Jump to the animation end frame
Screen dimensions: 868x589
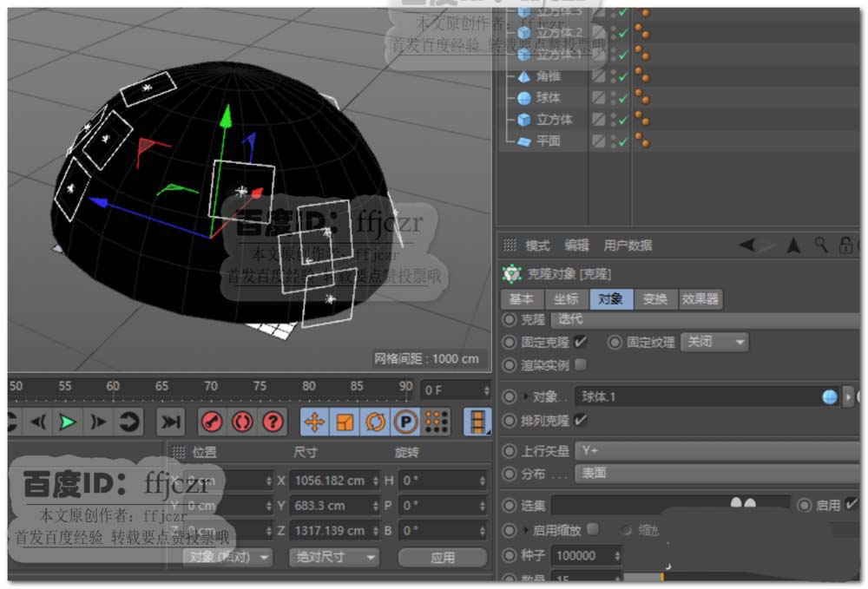coord(171,422)
